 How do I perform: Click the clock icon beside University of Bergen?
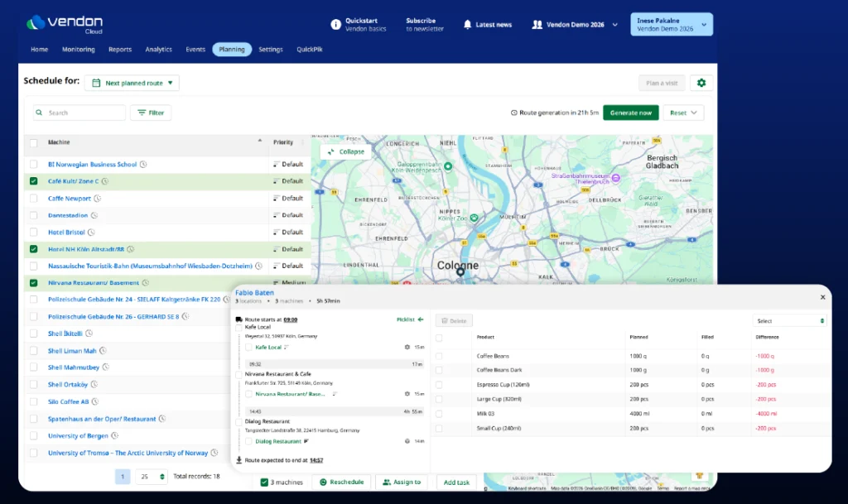click(x=114, y=436)
